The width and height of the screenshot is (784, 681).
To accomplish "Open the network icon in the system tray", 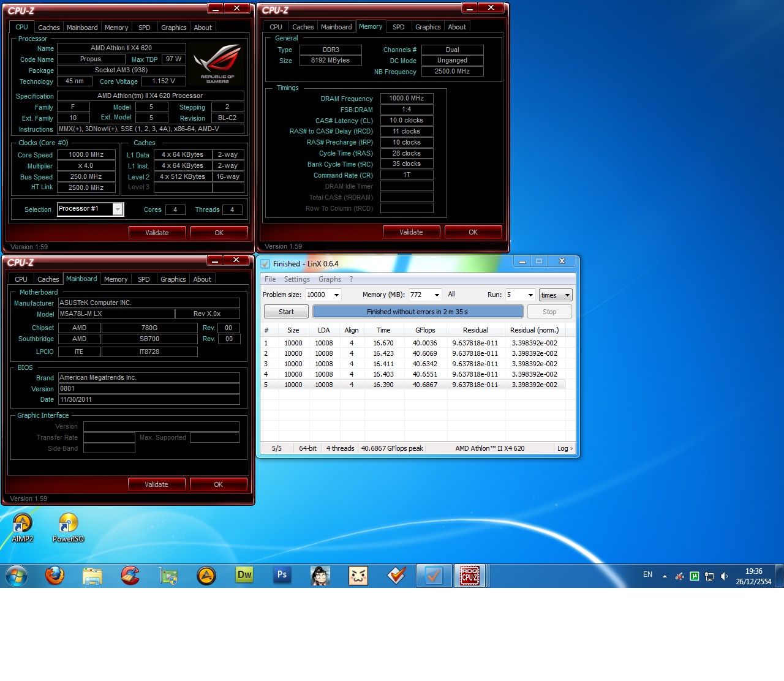I will pos(709,576).
